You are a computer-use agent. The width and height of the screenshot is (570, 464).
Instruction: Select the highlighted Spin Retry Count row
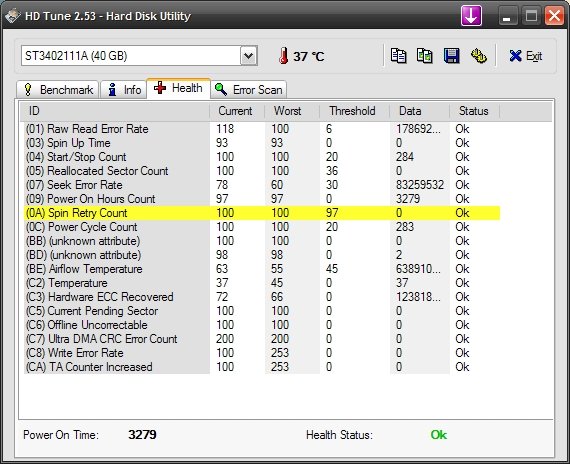point(262,213)
